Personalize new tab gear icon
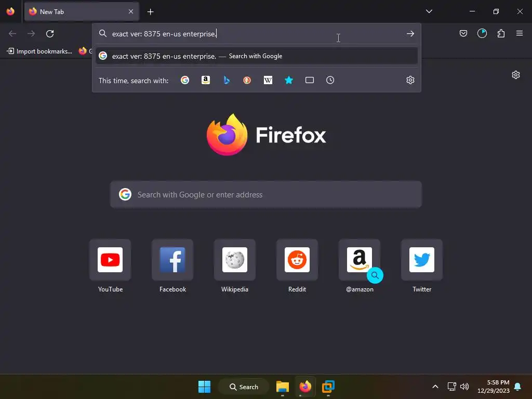 (516, 75)
